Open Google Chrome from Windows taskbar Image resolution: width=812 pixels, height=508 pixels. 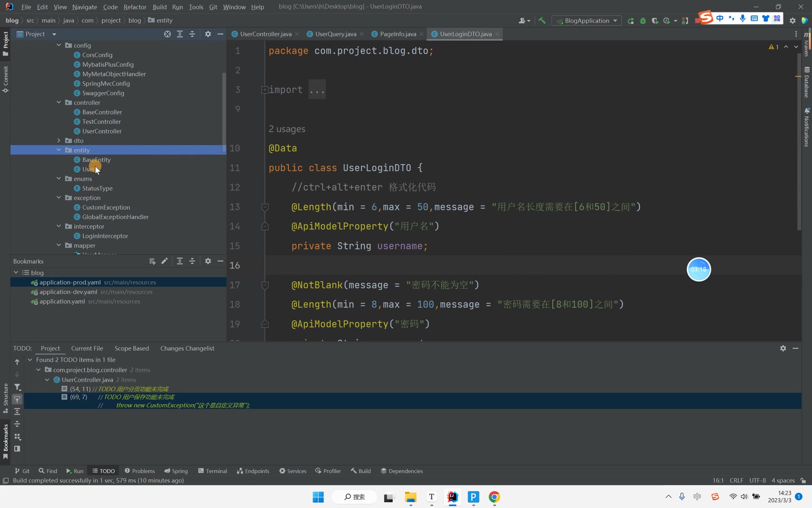tap(494, 497)
